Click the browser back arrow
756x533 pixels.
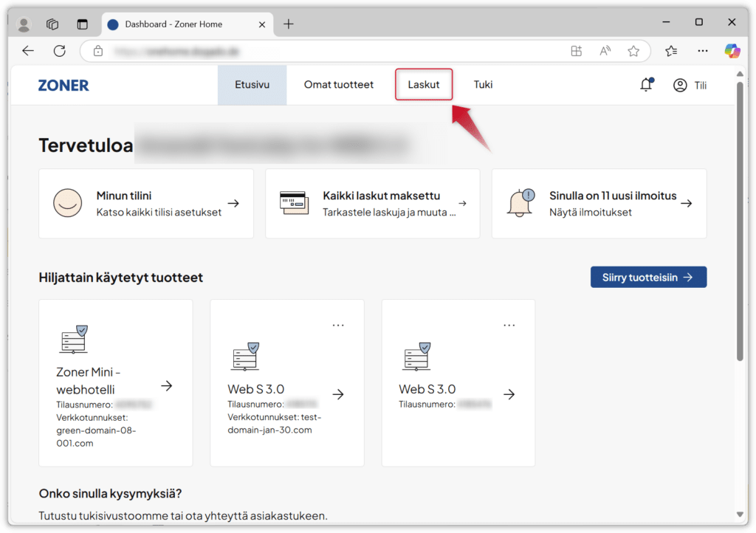coord(28,51)
